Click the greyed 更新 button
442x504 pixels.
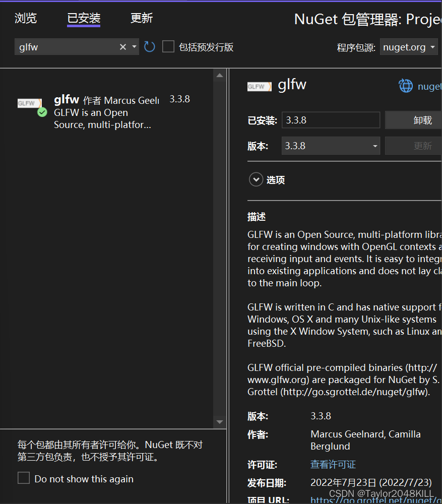click(414, 146)
